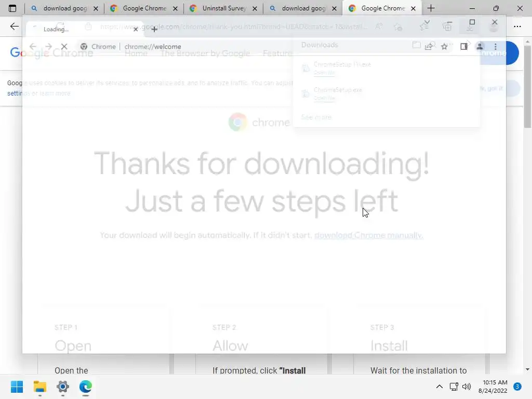Switch to second tab titled Google Chrome

144,8
